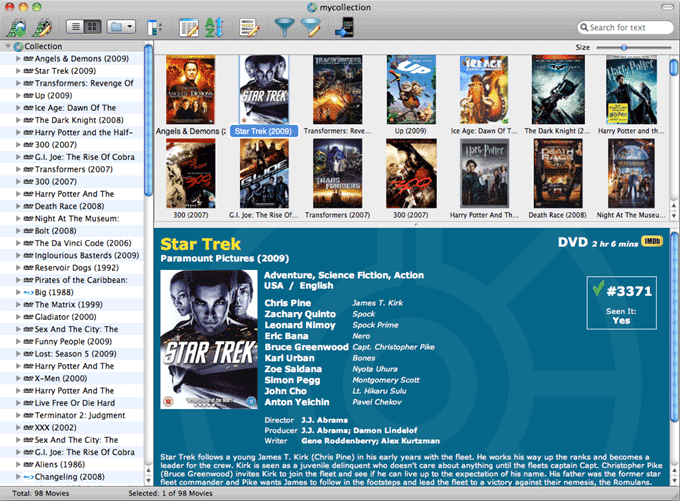Open the edit columns icon
The height and width of the screenshot is (501, 680).
189,27
